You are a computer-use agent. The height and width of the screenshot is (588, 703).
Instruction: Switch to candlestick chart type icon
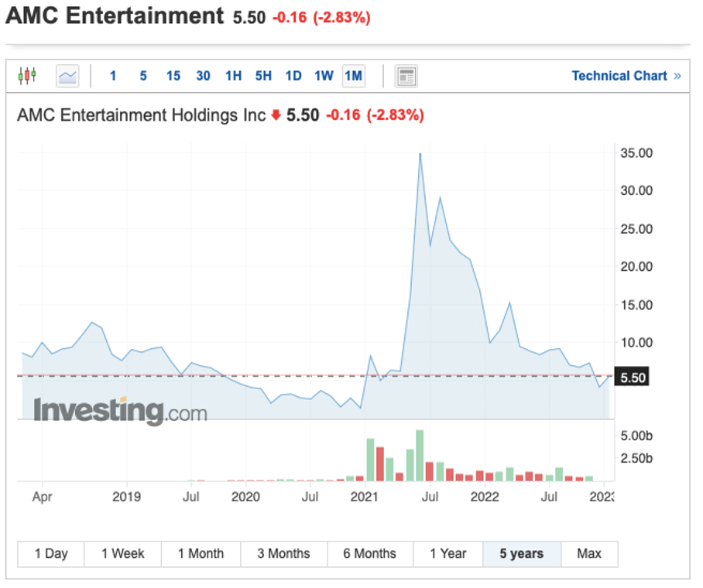[27, 76]
